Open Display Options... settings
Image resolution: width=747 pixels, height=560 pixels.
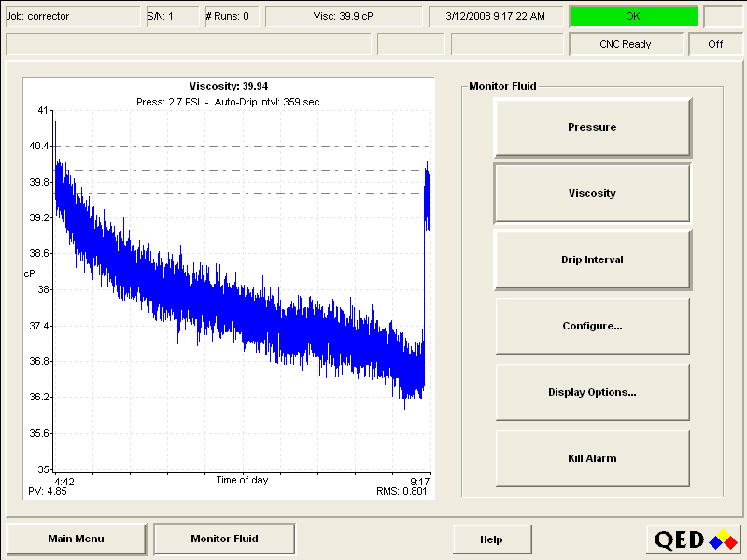(592, 392)
